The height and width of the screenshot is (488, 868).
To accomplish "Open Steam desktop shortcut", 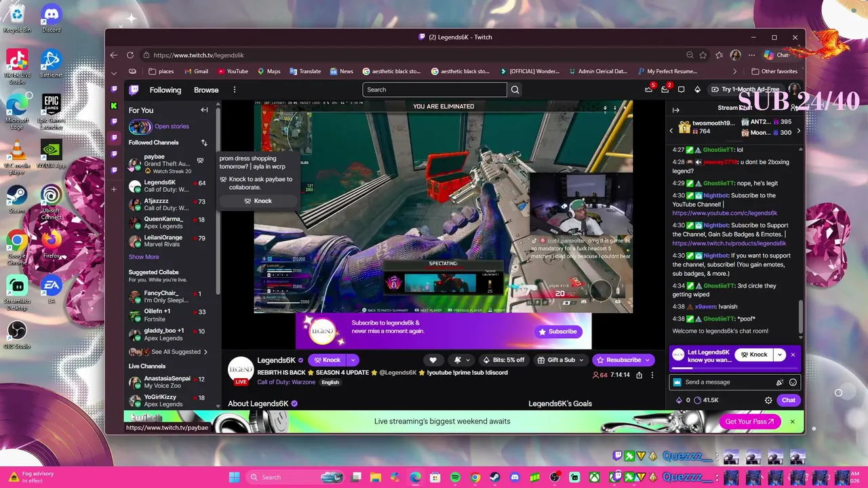I will point(17,199).
